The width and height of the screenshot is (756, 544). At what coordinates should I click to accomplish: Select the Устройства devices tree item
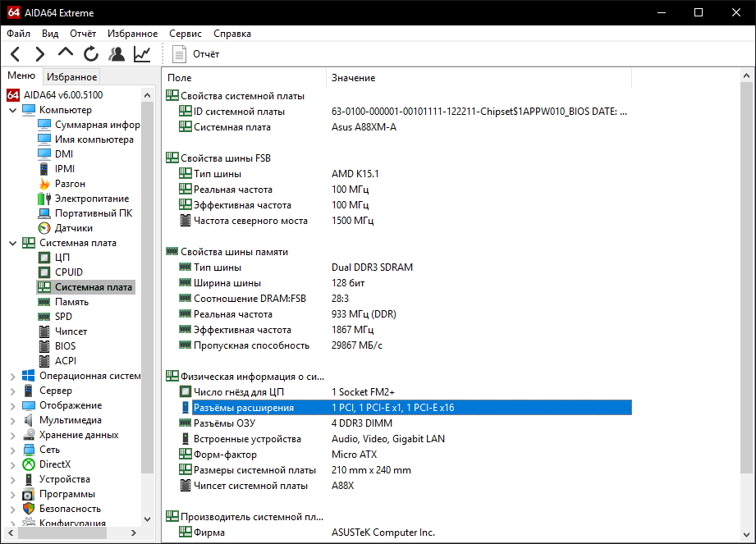65,479
